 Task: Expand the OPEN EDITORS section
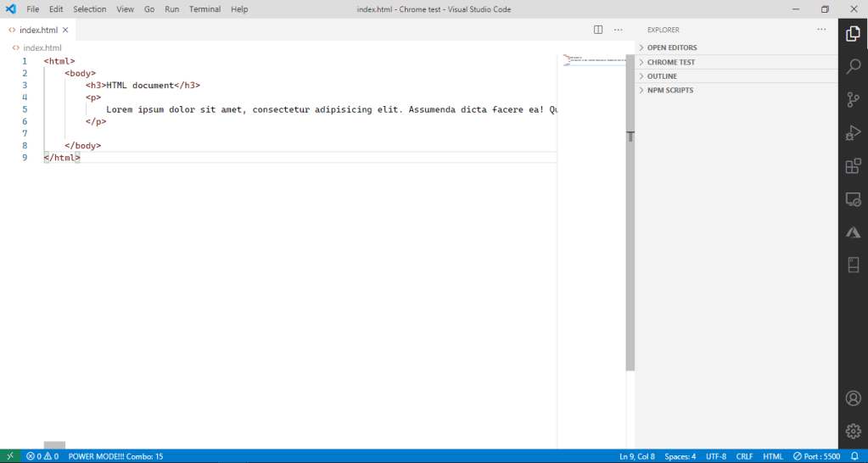point(671,47)
